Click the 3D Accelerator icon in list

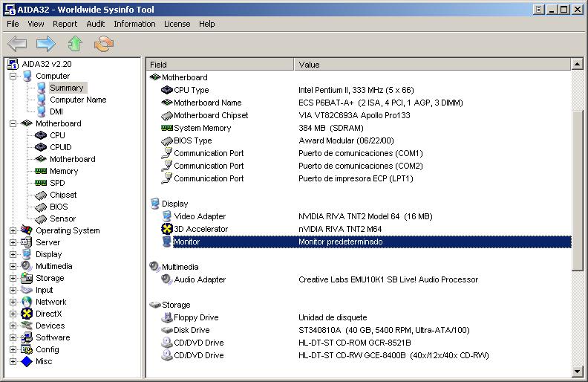click(x=166, y=229)
